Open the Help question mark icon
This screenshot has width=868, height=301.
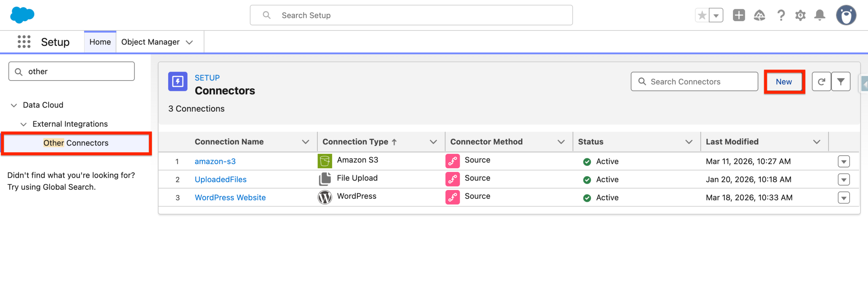click(781, 15)
